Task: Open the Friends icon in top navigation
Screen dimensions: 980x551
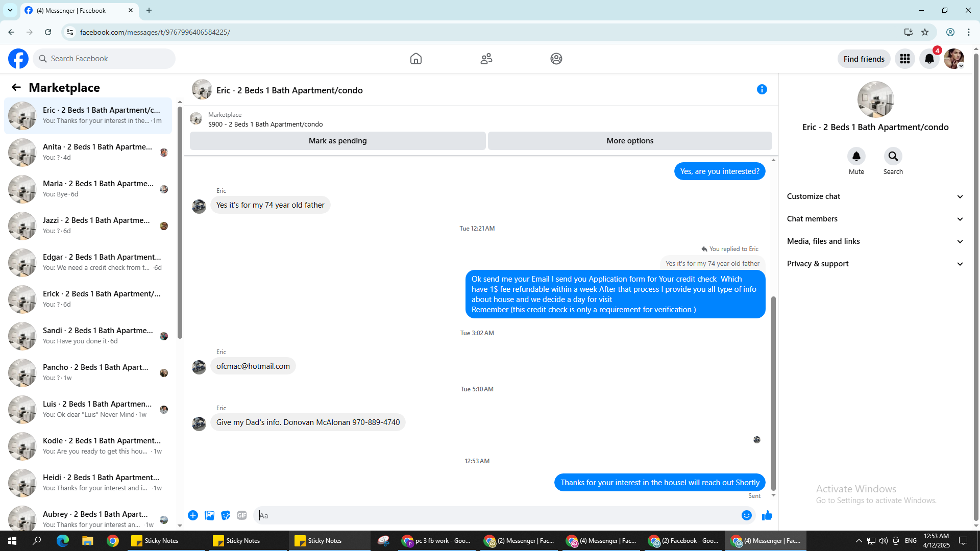Action: click(486, 59)
